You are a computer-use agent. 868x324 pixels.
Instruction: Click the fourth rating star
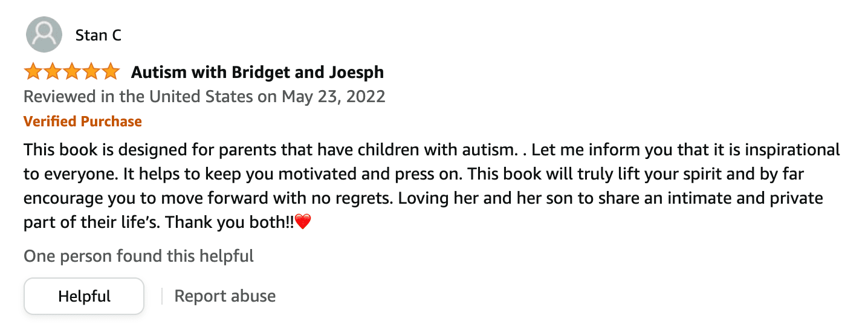[x=91, y=73]
